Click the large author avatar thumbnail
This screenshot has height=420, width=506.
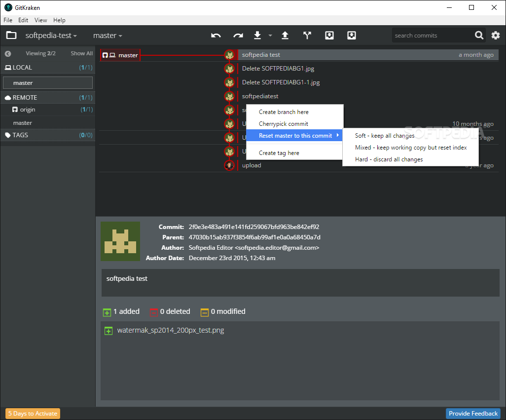pos(120,241)
